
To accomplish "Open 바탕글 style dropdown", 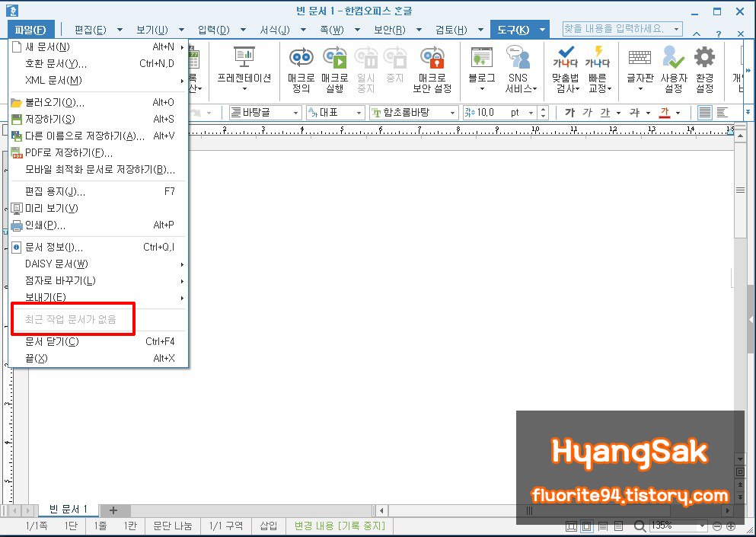I will tap(295, 113).
